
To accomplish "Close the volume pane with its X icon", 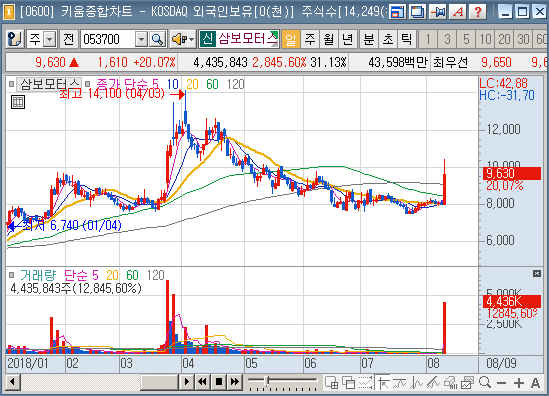I will pyautogui.click(x=537, y=273).
